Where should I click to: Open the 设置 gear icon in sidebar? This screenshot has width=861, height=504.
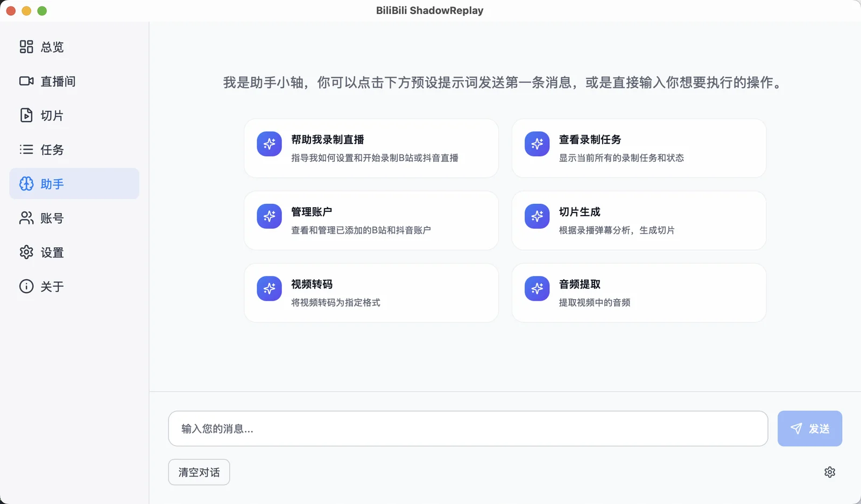tap(26, 252)
